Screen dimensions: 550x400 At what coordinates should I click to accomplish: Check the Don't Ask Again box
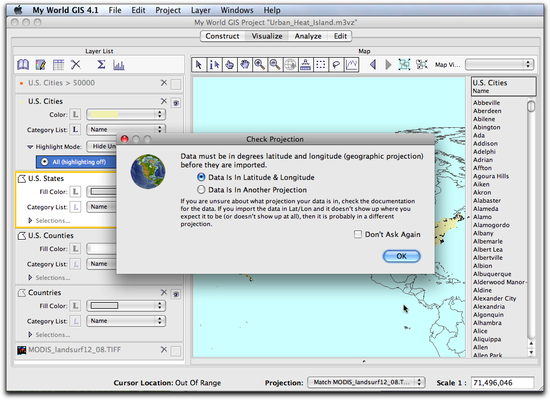pos(358,234)
